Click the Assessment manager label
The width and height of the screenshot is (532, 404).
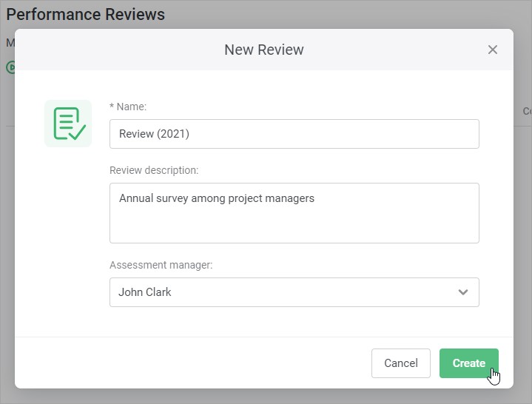(x=161, y=265)
